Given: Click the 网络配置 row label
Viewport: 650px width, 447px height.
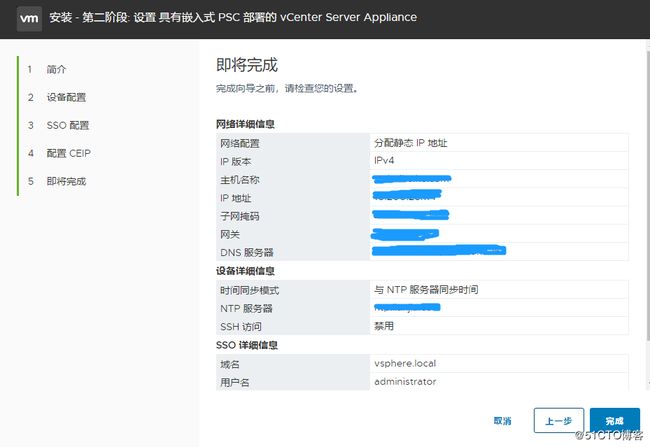Looking at the screenshot, I should [240, 143].
